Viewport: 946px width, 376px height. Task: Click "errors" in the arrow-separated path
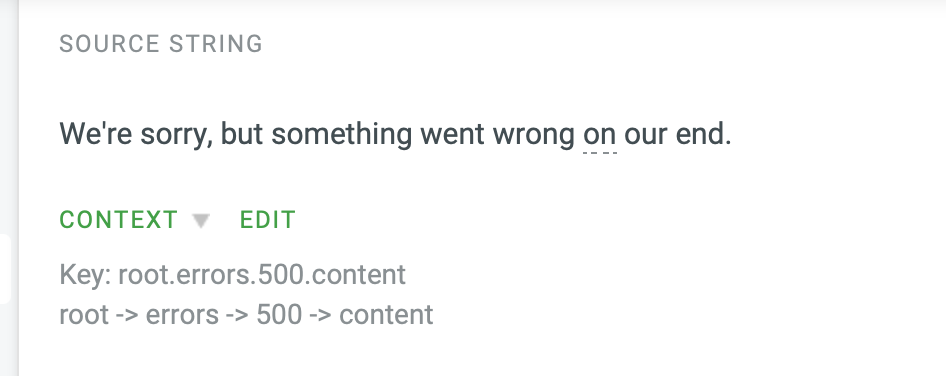tap(182, 314)
